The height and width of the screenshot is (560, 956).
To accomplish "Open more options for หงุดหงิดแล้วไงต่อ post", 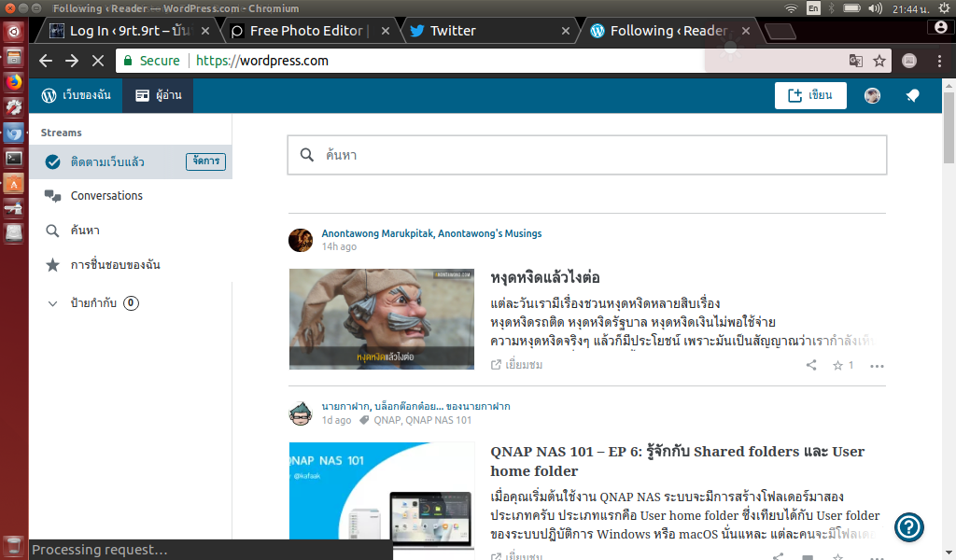I will (877, 366).
